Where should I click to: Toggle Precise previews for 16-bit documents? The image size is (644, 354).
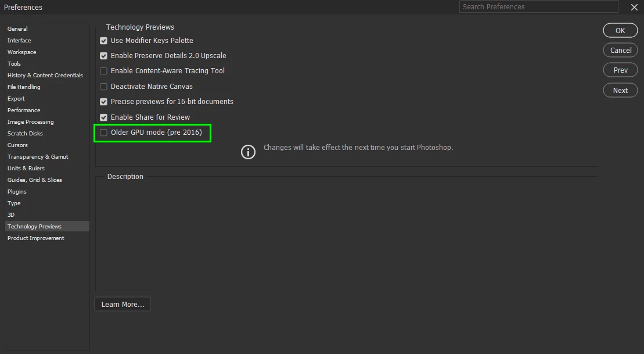click(x=103, y=102)
